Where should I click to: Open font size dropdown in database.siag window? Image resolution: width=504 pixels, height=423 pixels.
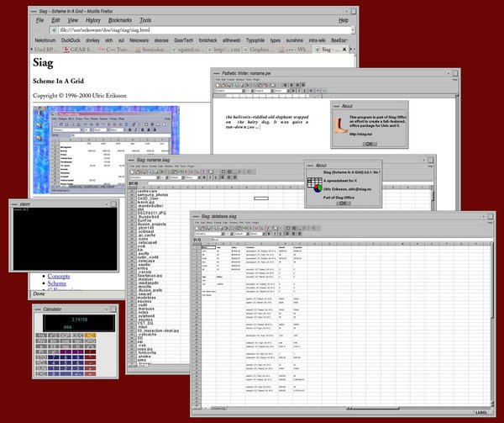tap(232, 234)
